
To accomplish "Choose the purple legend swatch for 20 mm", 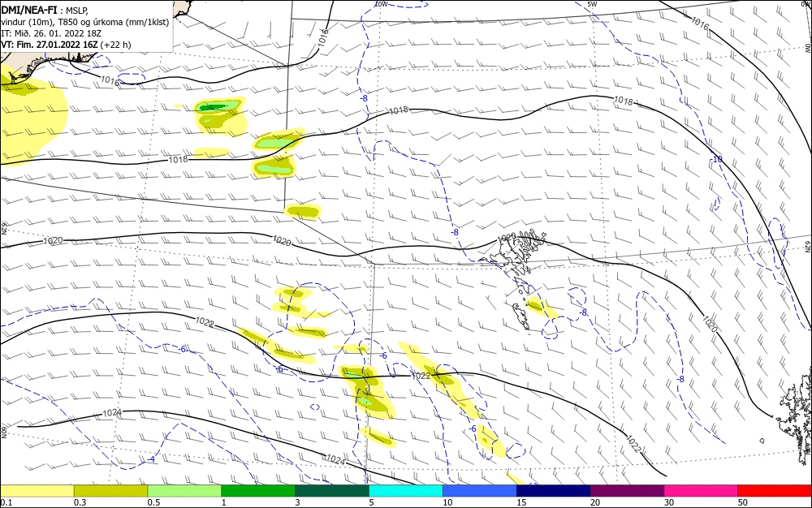I will click(x=628, y=491).
